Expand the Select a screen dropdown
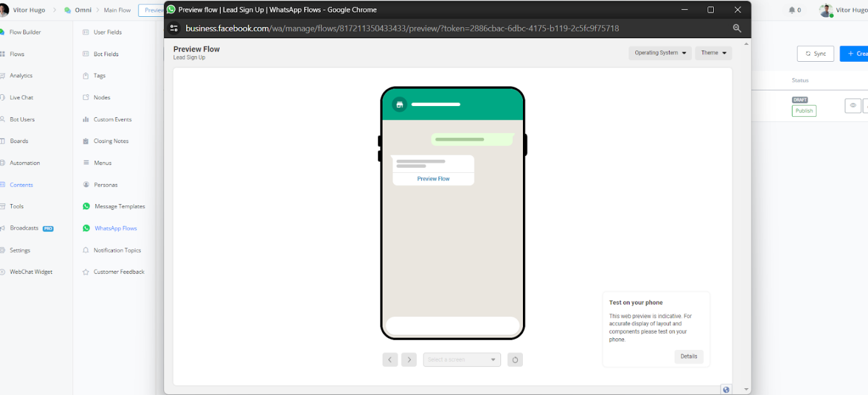This screenshot has height=395, width=868. pyautogui.click(x=462, y=359)
